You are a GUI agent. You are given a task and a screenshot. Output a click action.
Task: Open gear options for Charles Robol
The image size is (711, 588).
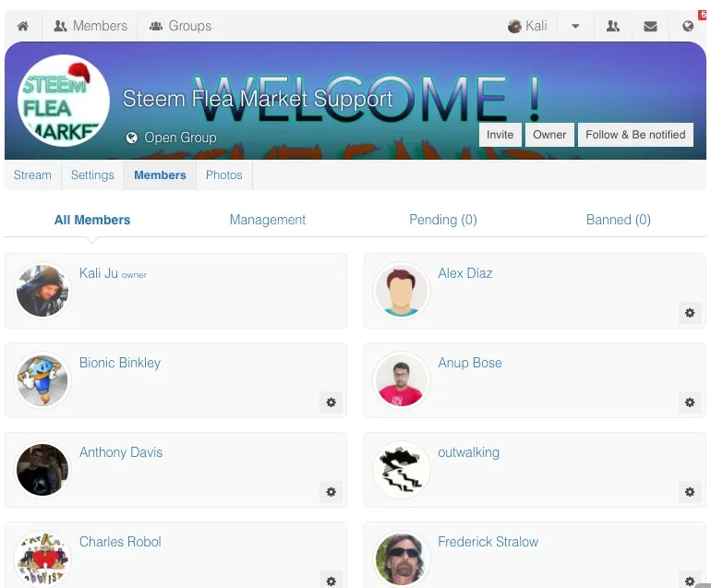[x=331, y=581]
